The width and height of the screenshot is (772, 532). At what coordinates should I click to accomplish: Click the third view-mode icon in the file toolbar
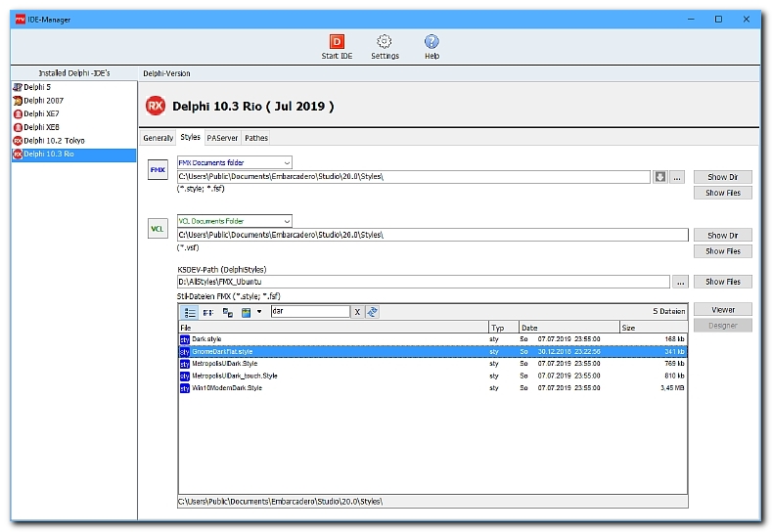pyautogui.click(x=227, y=312)
